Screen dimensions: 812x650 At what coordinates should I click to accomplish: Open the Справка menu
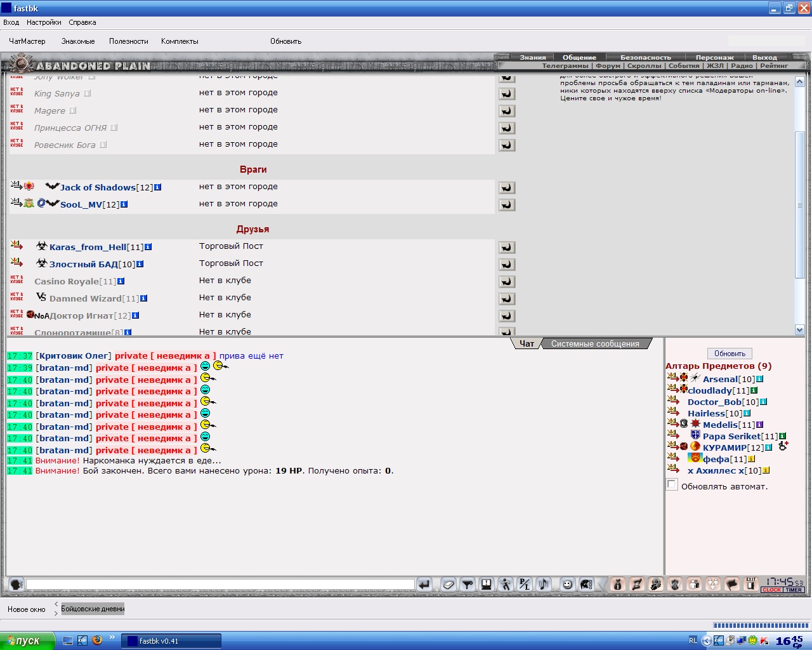[x=82, y=22]
